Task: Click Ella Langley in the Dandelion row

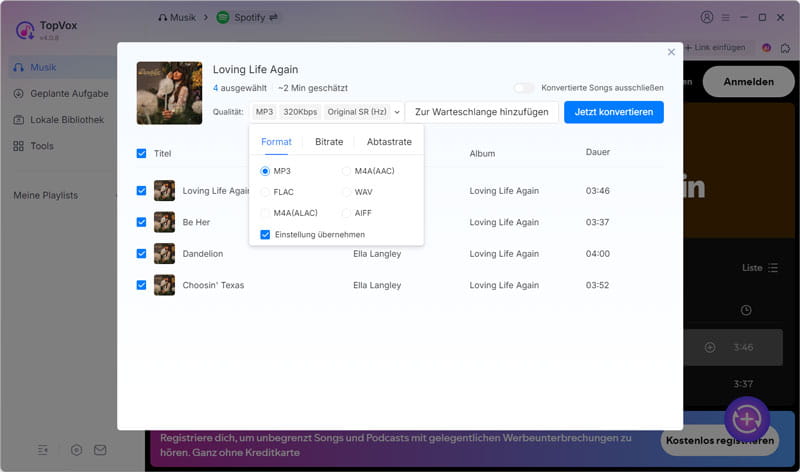Action: [x=377, y=254]
